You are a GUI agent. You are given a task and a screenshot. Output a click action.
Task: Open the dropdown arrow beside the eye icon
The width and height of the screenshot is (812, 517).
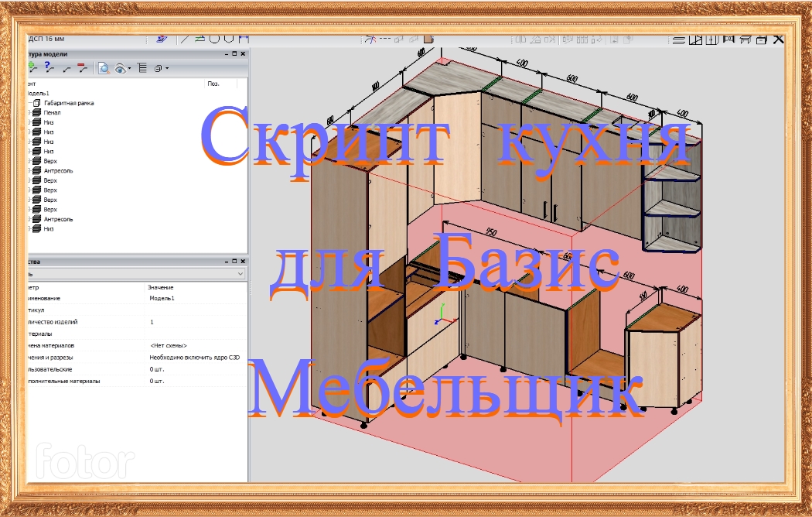pos(129,68)
